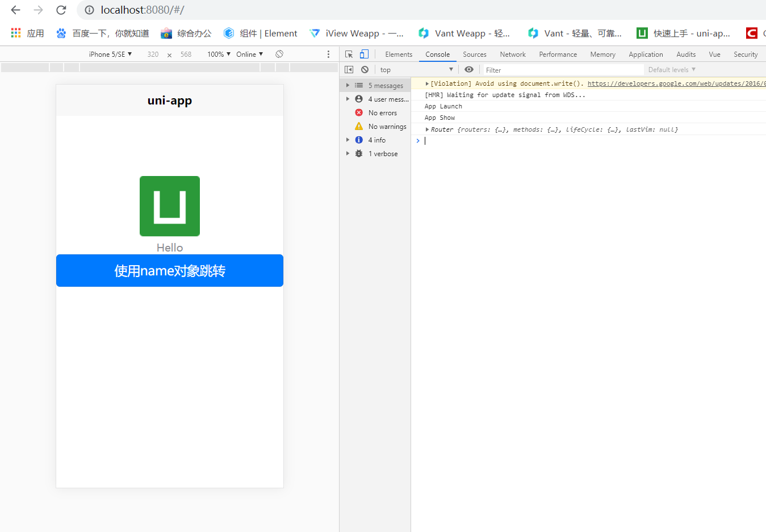
Task: Open the Online throttling dropdown
Action: [249, 55]
